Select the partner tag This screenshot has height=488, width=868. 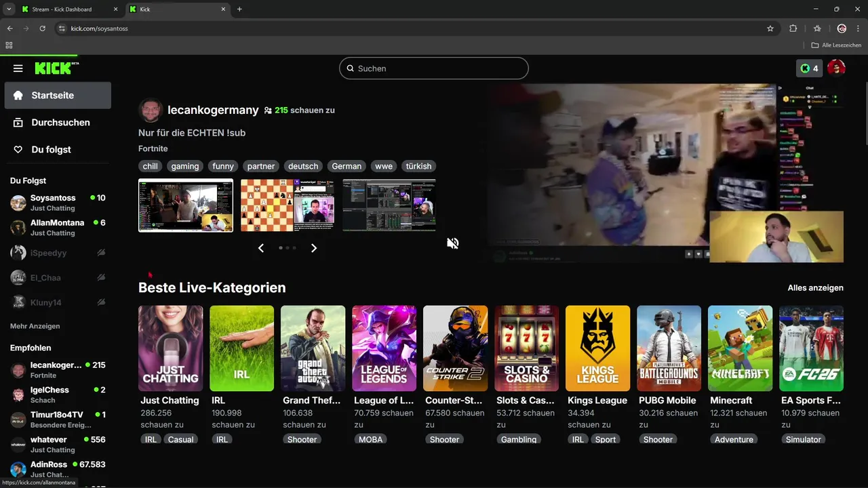click(261, 166)
